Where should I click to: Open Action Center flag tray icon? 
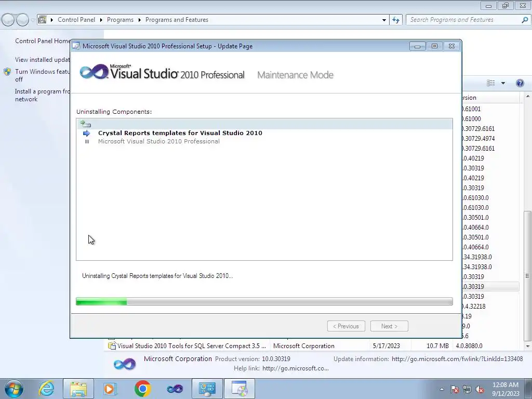tap(454, 389)
